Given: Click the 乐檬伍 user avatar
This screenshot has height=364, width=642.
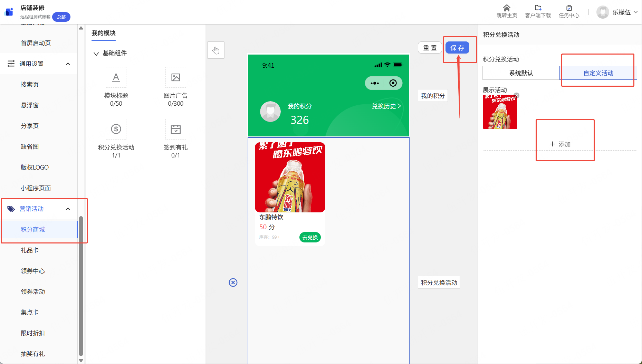Looking at the screenshot, I should pos(603,12).
